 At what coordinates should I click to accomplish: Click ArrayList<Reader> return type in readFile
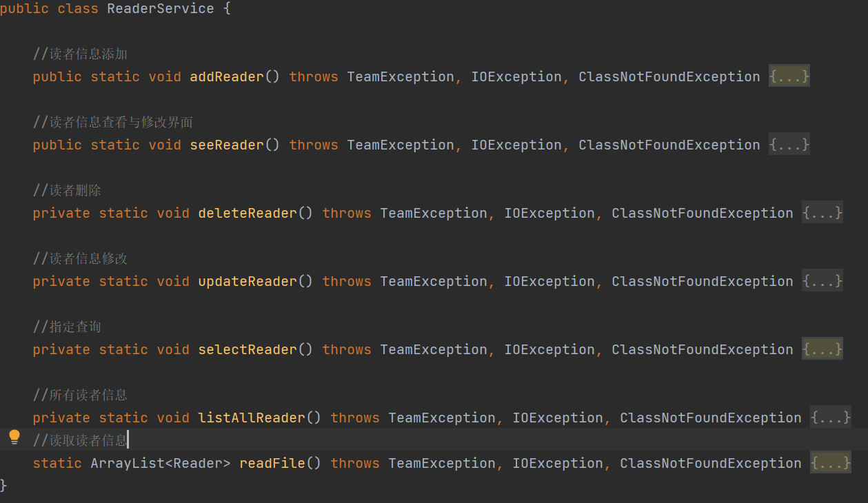point(161,463)
